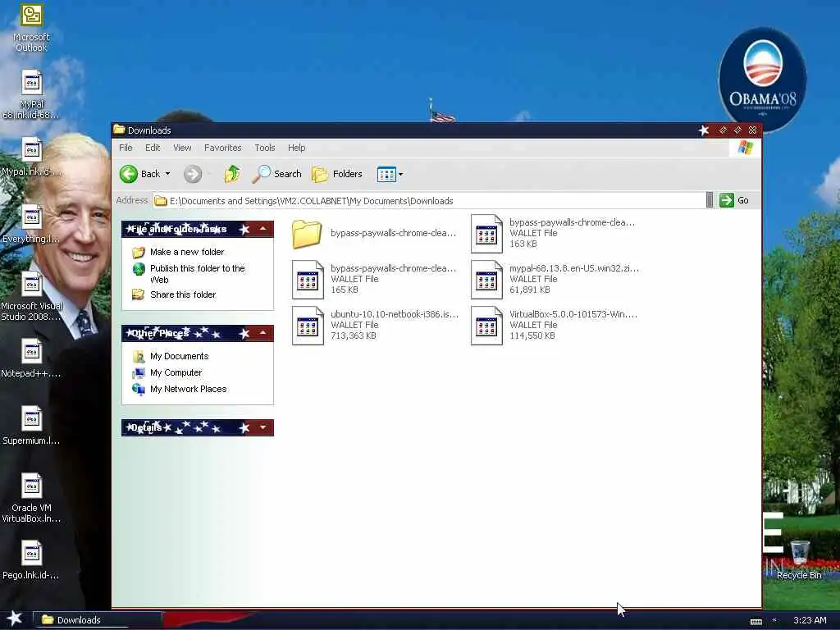The height and width of the screenshot is (630, 840).
Task: Open the Edit menu
Action: tap(153, 148)
